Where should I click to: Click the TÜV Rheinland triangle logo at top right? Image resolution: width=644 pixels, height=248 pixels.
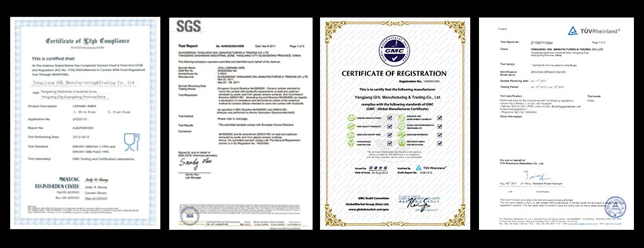point(572,30)
